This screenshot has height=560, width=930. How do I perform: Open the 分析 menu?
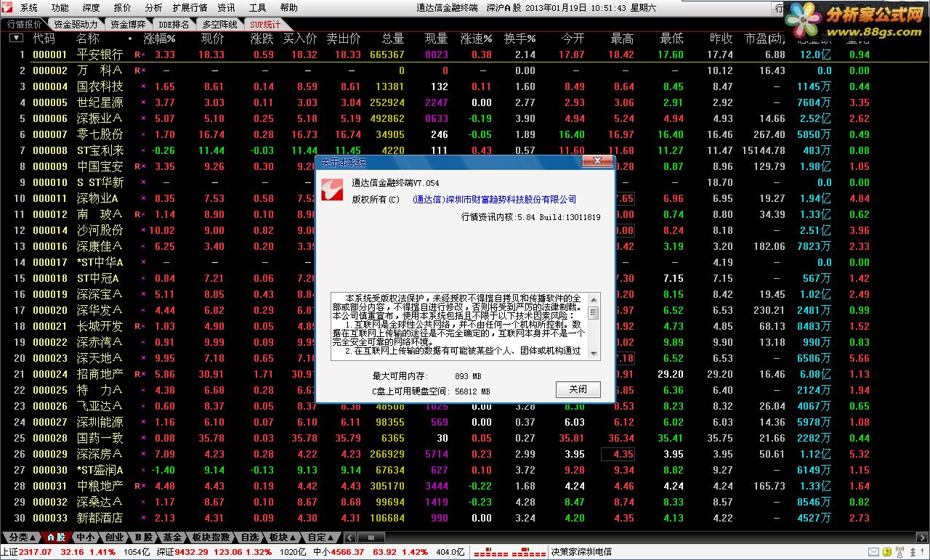coord(153,8)
